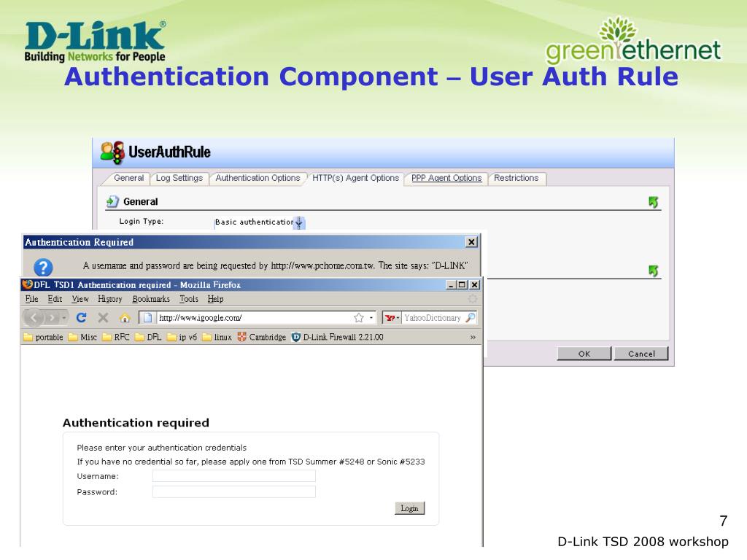
Task: Reload the page with the refresh icon
Action: click(82, 318)
